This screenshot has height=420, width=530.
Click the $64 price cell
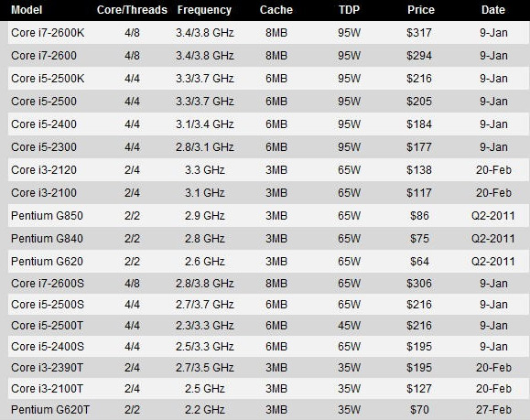[419, 261]
